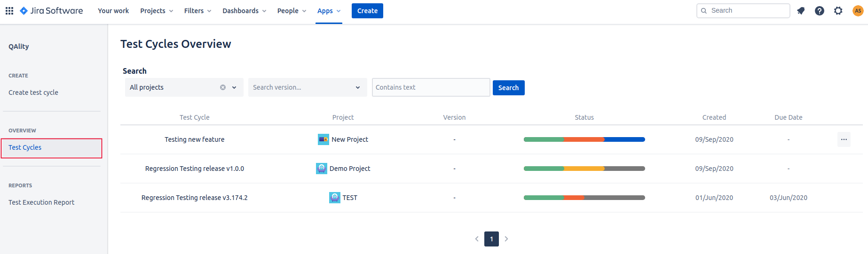Open the settings gear icon
The image size is (868, 254).
838,11
